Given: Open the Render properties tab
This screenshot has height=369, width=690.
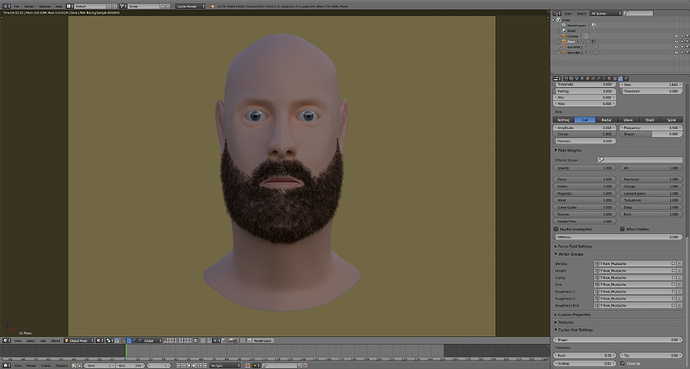Looking at the screenshot, I should [x=565, y=78].
